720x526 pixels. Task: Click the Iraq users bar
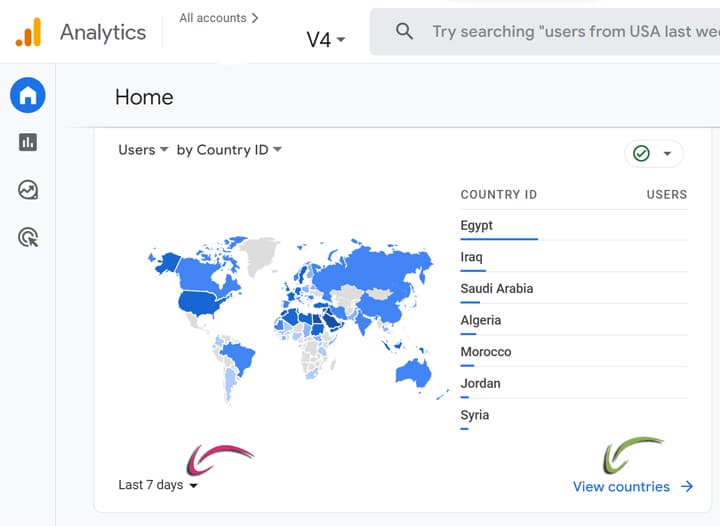pos(473,271)
